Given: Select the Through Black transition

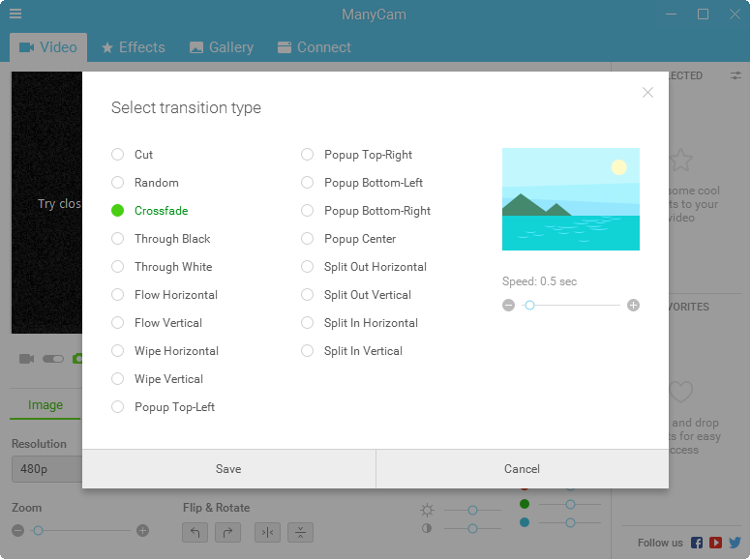Looking at the screenshot, I should (117, 239).
